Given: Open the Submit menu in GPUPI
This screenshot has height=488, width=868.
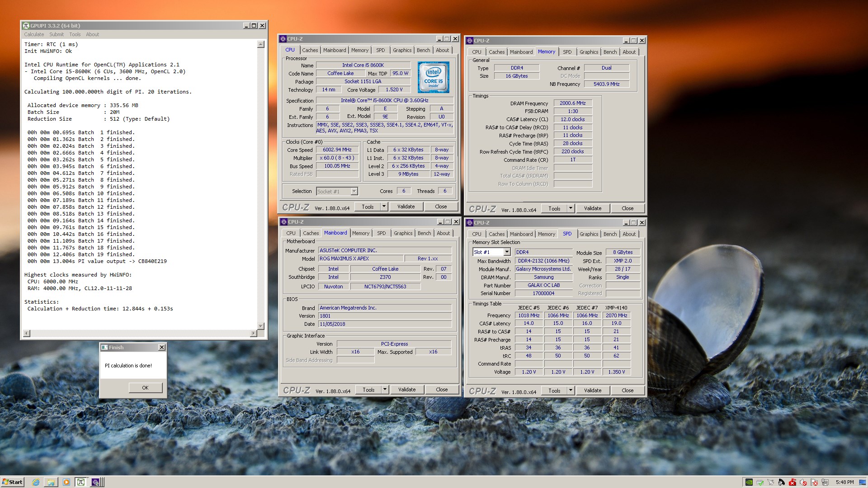Looking at the screenshot, I should coord(57,34).
